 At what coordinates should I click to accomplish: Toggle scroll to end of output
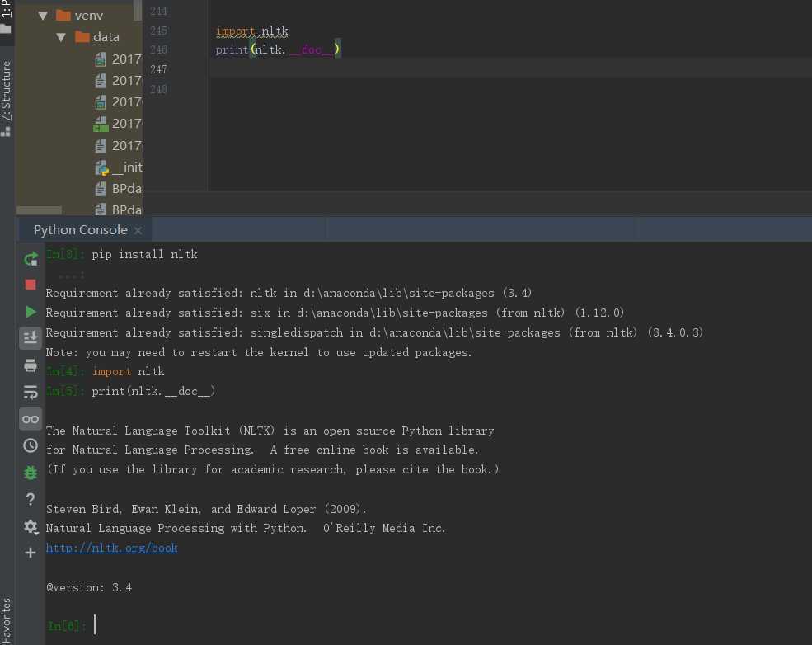[x=31, y=338]
